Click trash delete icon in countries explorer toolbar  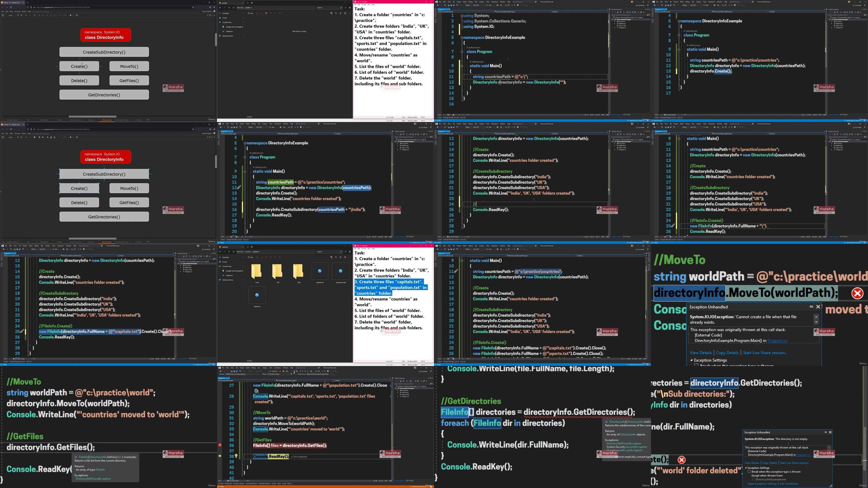280,257
